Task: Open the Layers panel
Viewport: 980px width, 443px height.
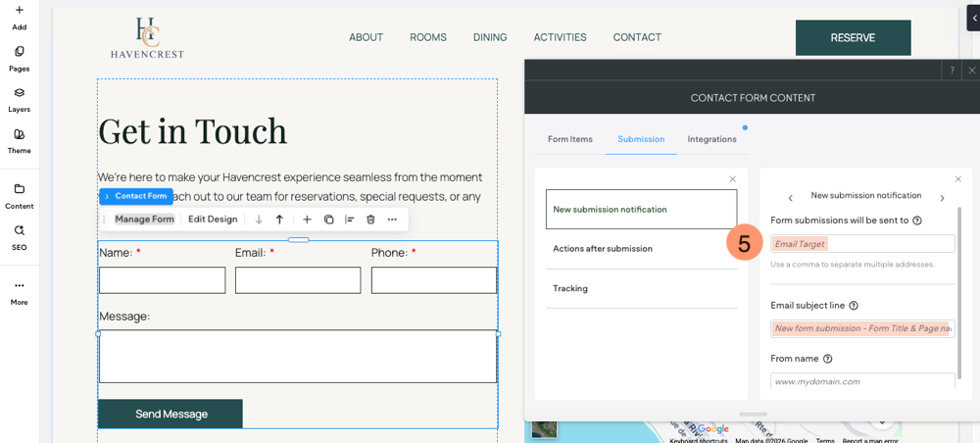Action: coord(19,99)
